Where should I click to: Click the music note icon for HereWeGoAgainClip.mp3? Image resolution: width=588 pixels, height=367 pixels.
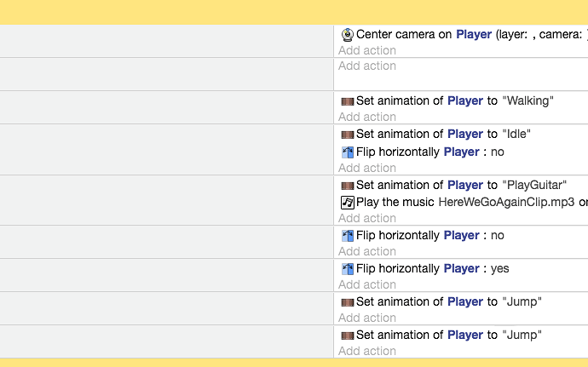tap(347, 203)
